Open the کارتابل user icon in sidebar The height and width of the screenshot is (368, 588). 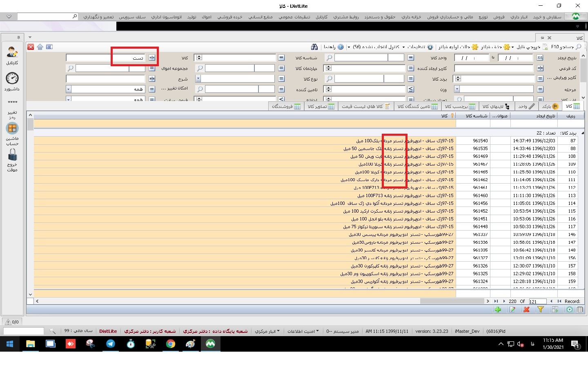(12, 52)
